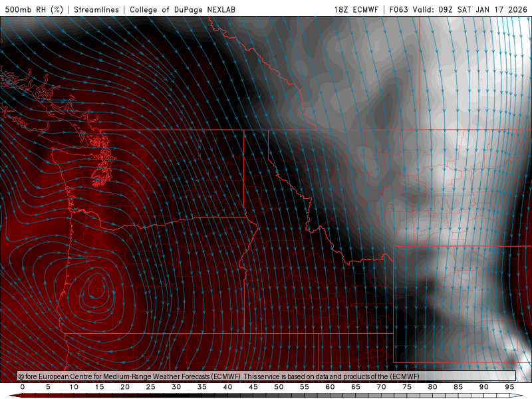Click the colorbar tick label "35"
The width and height of the screenshot is (532, 399).
click(x=202, y=387)
